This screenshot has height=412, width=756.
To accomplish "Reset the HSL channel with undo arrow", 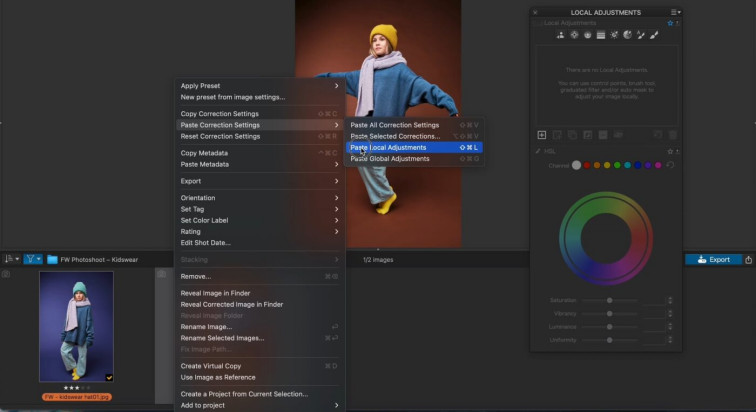I will 670,165.
